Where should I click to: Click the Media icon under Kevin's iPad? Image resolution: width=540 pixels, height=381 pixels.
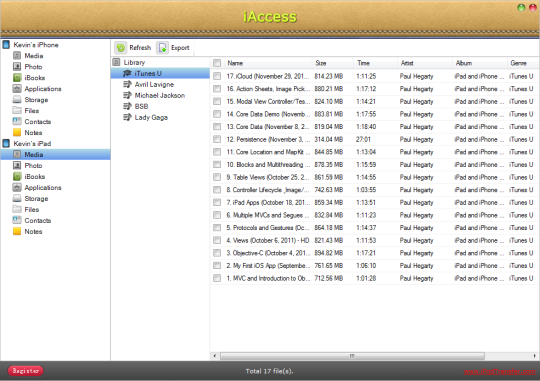tap(17, 154)
